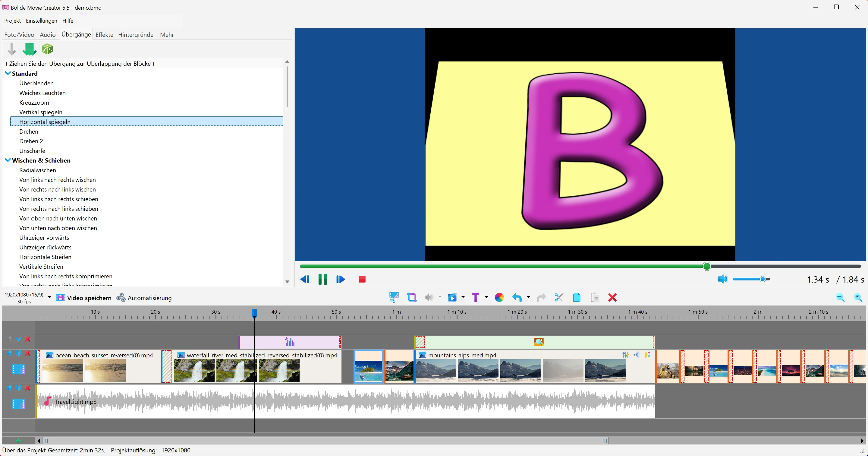
Task: Select the crop tool in the toolbar
Action: click(x=412, y=297)
